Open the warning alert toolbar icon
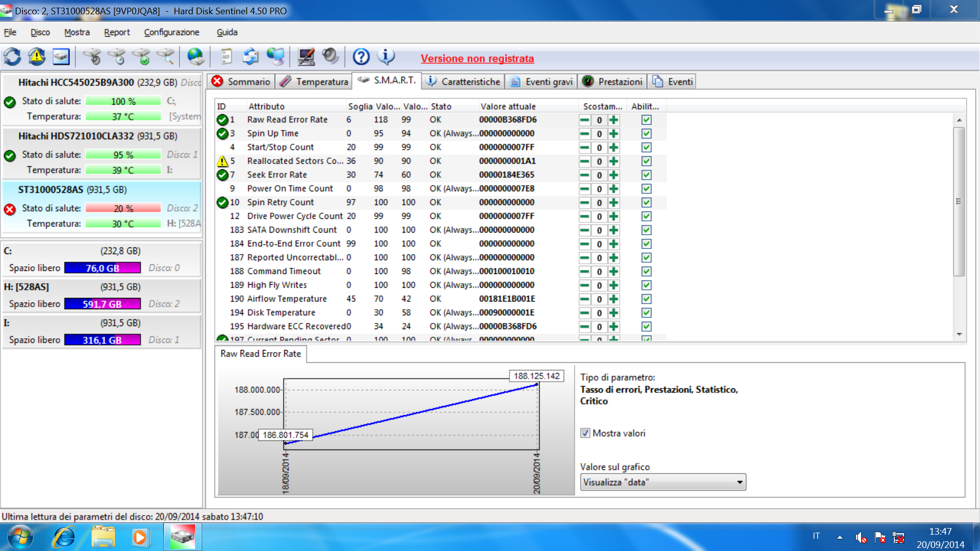The width and height of the screenshot is (980, 551). (37, 57)
